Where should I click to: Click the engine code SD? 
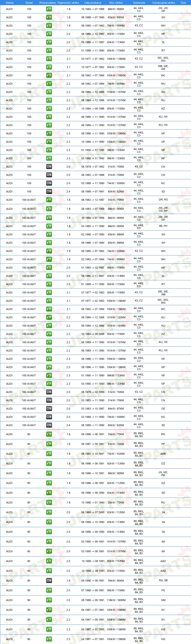point(163,493)
